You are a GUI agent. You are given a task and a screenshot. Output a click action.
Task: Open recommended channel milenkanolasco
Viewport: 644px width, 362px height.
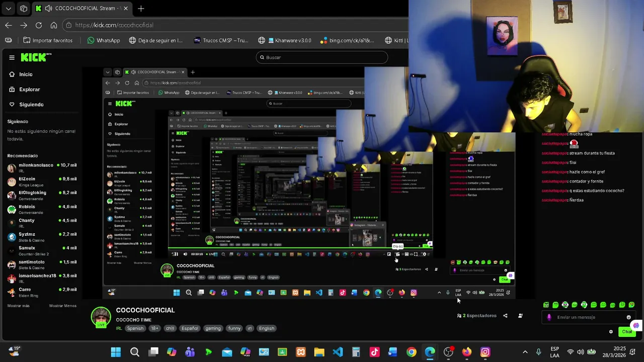[x=42, y=167]
